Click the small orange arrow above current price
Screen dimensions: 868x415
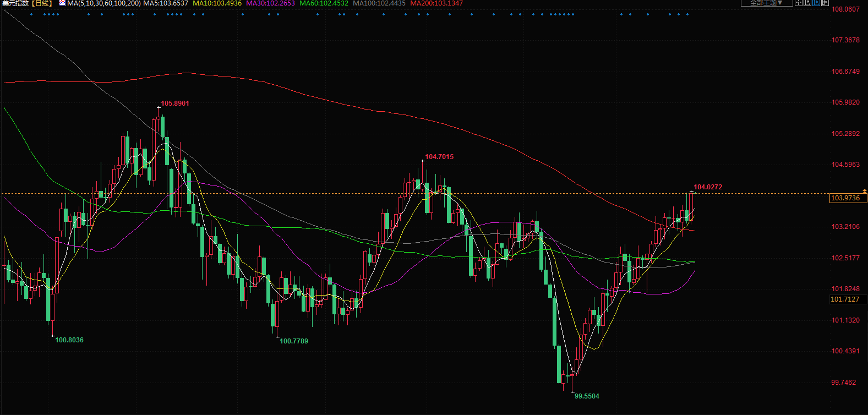click(x=864, y=190)
